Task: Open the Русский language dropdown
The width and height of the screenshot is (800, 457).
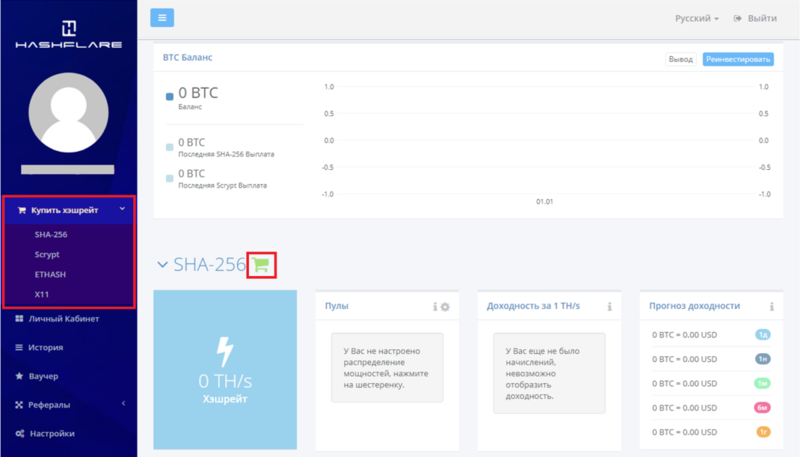Action: (x=696, y=19)
